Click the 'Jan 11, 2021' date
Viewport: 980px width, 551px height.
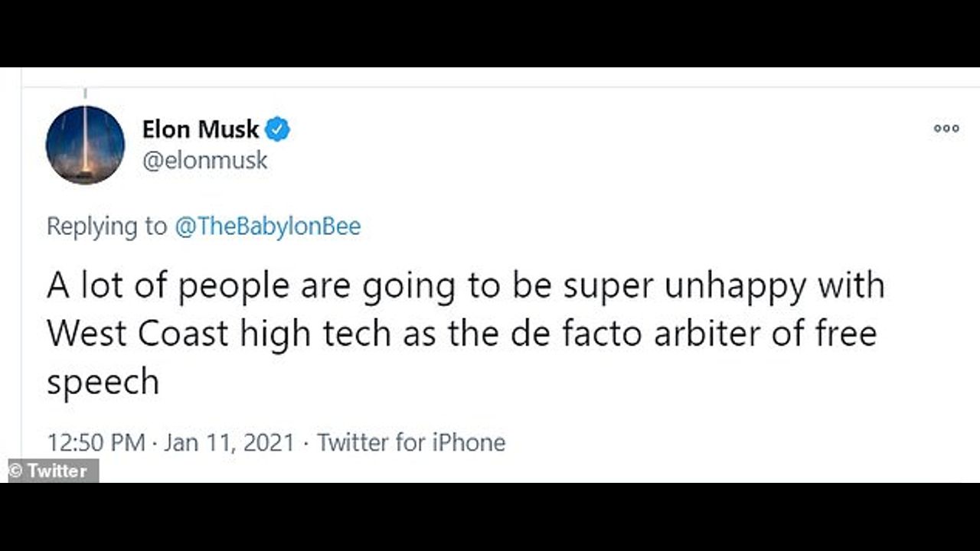coord(229,442)
